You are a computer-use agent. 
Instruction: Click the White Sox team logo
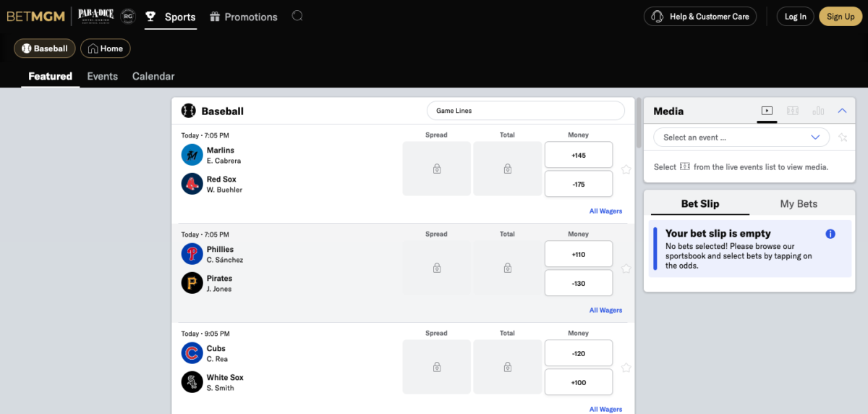point(192,382)
